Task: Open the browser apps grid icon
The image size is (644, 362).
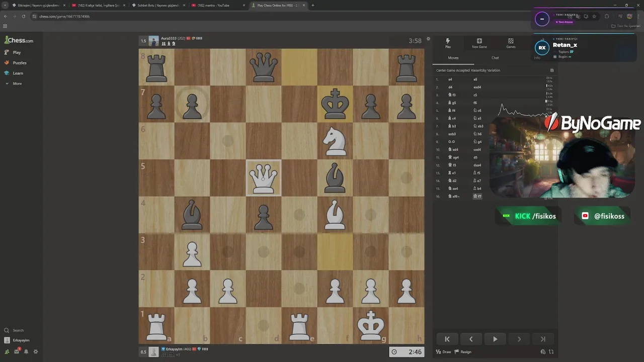Action: click(x=5, y=26)
